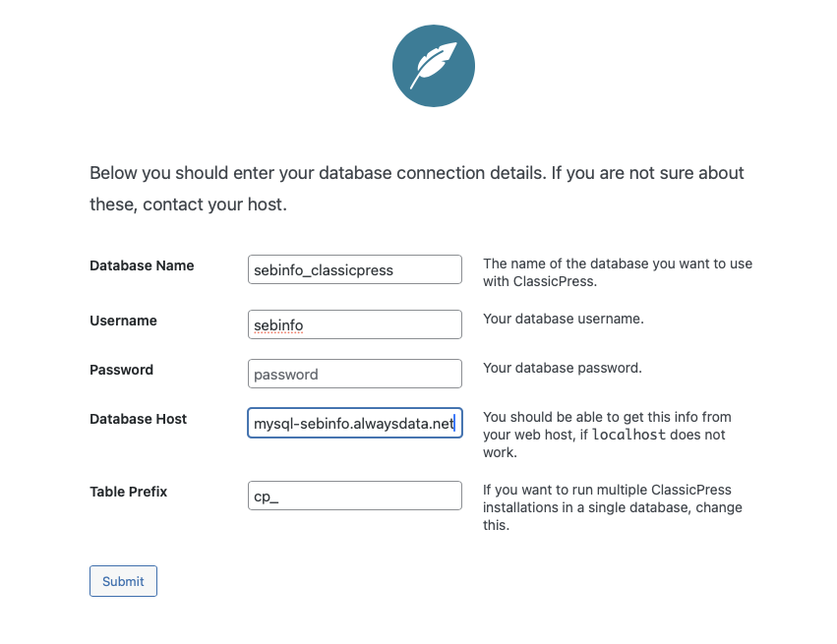This screenshot has height=644, width=837.
Task: Click the ClassicPress feather logo
Action: pos(433,67)
